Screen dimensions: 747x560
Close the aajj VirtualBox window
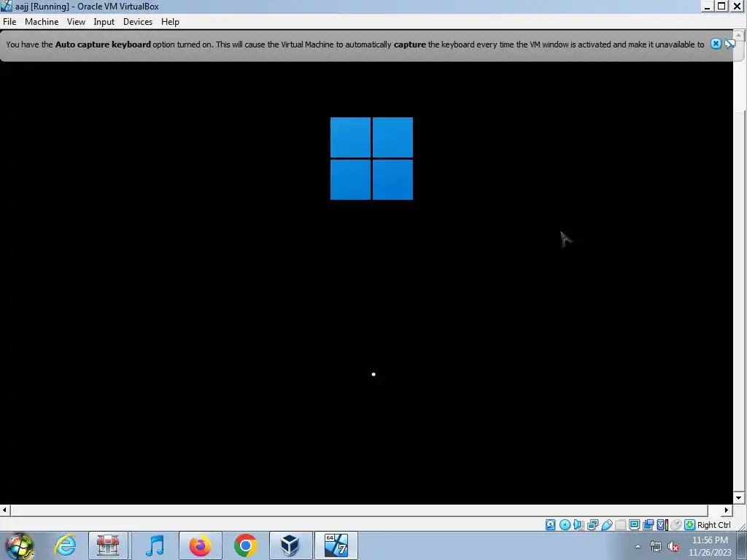tap(737, 6)
